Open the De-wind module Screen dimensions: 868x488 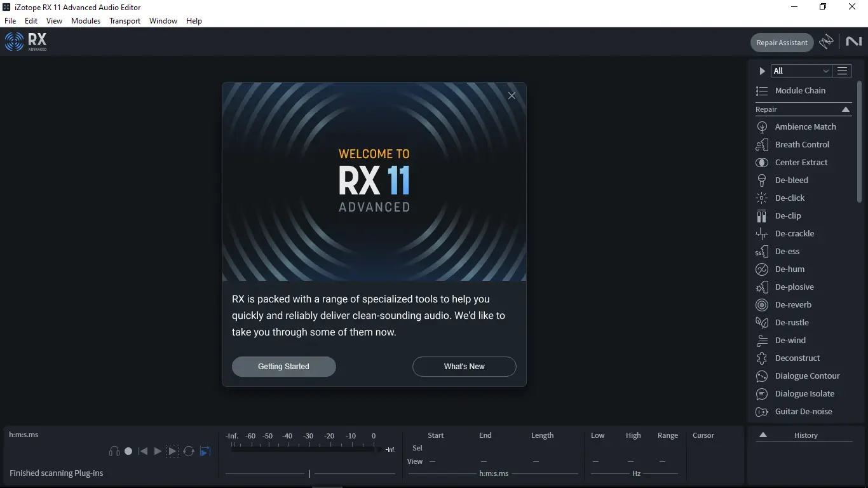pyautogui.click(x=803, y=340)
